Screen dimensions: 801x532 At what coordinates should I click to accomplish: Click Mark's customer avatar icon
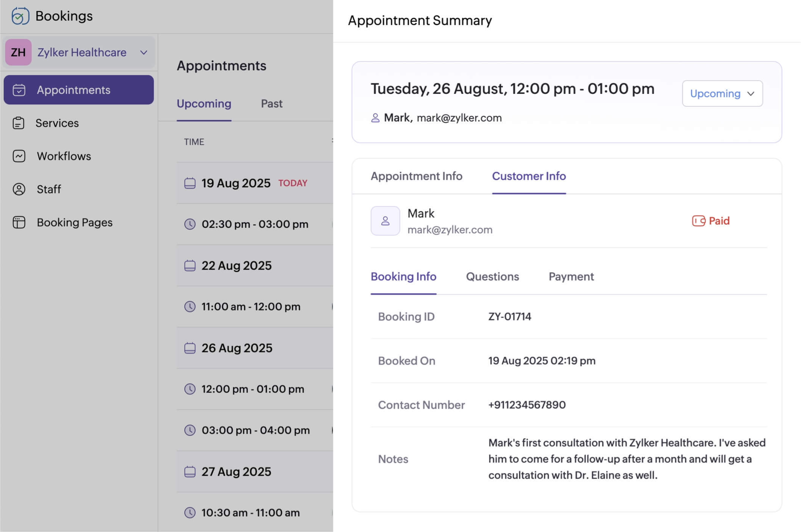tap(385, 221)
